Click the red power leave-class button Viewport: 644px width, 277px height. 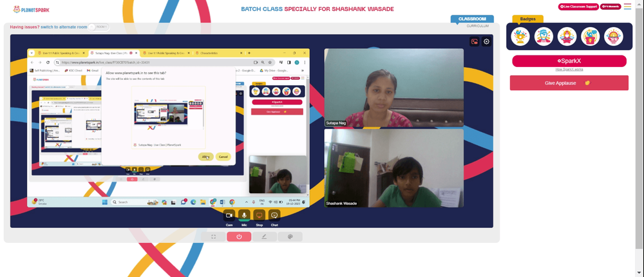[239, 236]
